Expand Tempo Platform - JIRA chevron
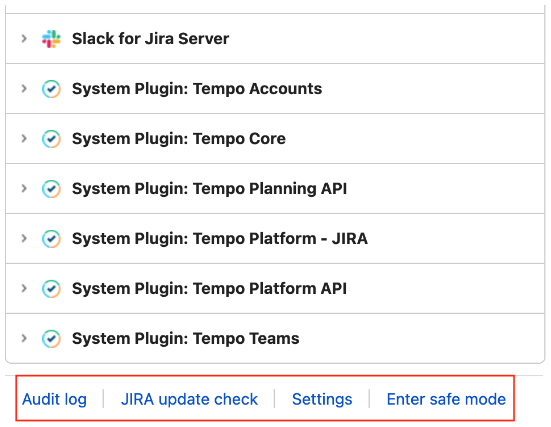Image resolution: width=551 pixels, height=427 pixels. [x=24, y=238]
